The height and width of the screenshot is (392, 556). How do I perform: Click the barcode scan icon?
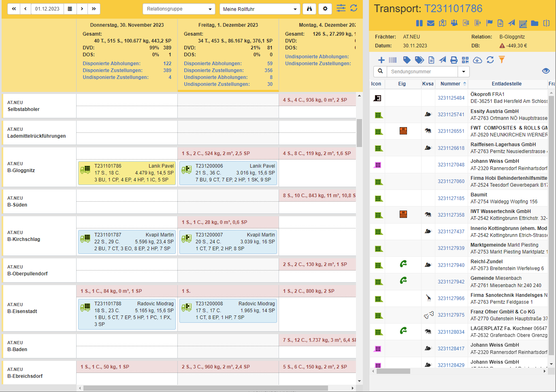point(393,60)
